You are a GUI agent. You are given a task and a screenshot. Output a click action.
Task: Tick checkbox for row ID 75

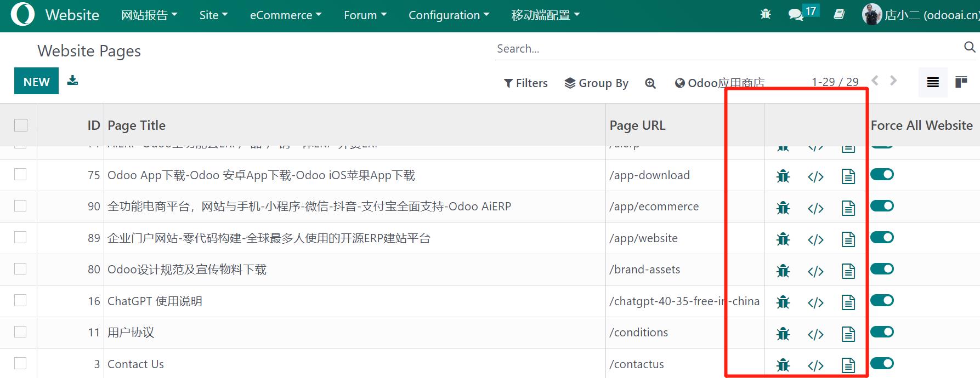click(x=20, y=174)
